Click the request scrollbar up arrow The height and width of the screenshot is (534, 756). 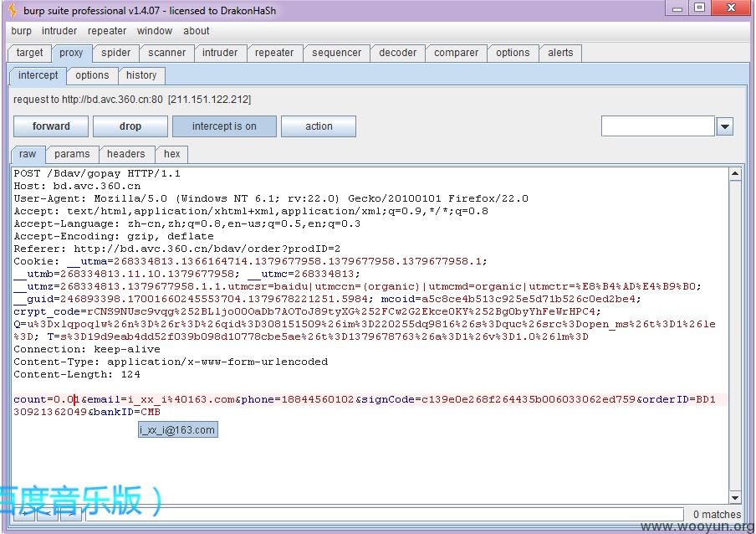pyautogui.click(x=735, y=173)
